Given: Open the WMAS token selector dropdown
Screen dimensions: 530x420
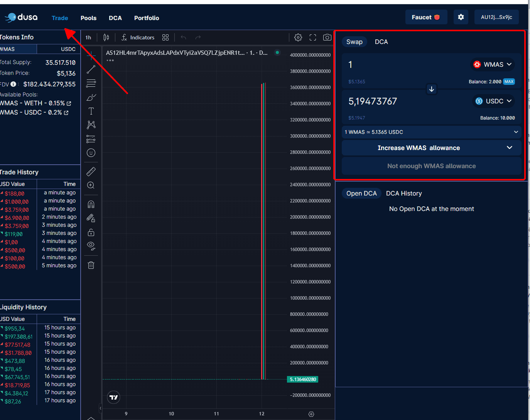Looking at the screenshot, I should coord(493,64).
